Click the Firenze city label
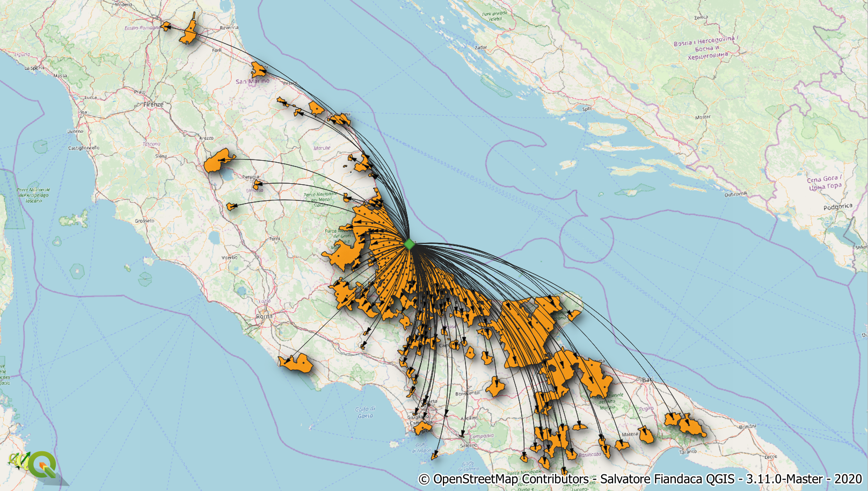Image resolution: width=868 pixels, height=491 pixels. 154,104
